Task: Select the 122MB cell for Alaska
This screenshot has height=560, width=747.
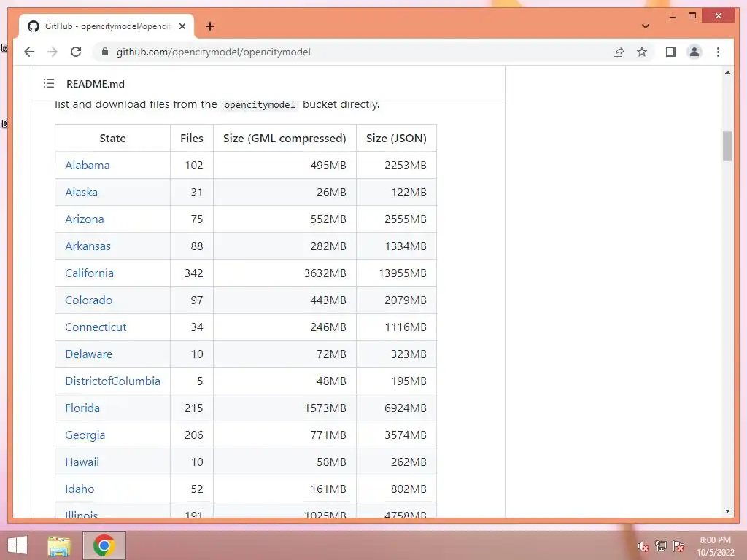Action: coord(396,192)
